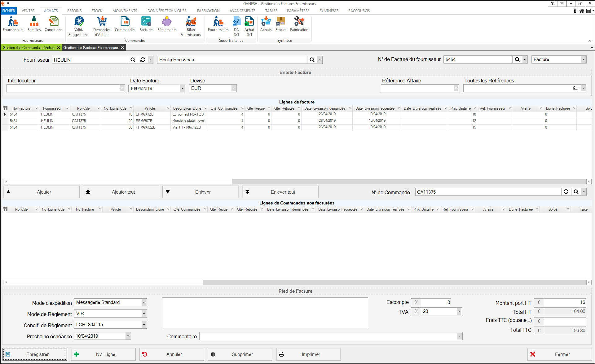The width and height of the screenshot is (595, 364).
Task: Refresh the Fournisseur field with reload icon
Action: 143,60
